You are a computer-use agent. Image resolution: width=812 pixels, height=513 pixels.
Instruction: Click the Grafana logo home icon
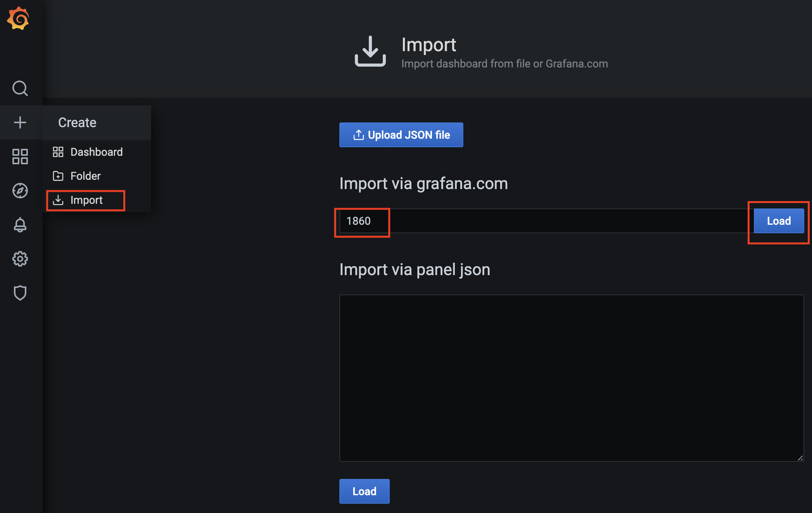click(18, 18)
